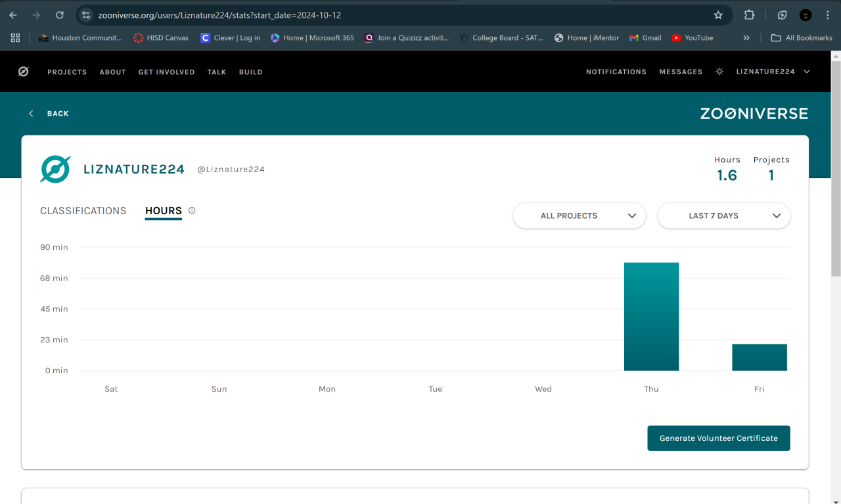Screen dimensions: 841x504
Task: Click the Projects count 1
Action: tap(771, 175)
